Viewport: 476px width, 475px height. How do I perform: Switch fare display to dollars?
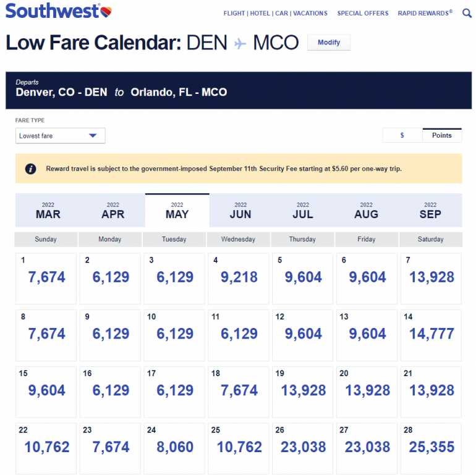[x=402, y=135]
